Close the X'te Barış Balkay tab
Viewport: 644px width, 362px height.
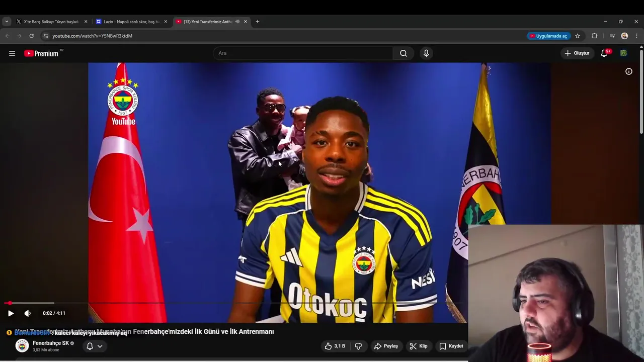(86, 22)
